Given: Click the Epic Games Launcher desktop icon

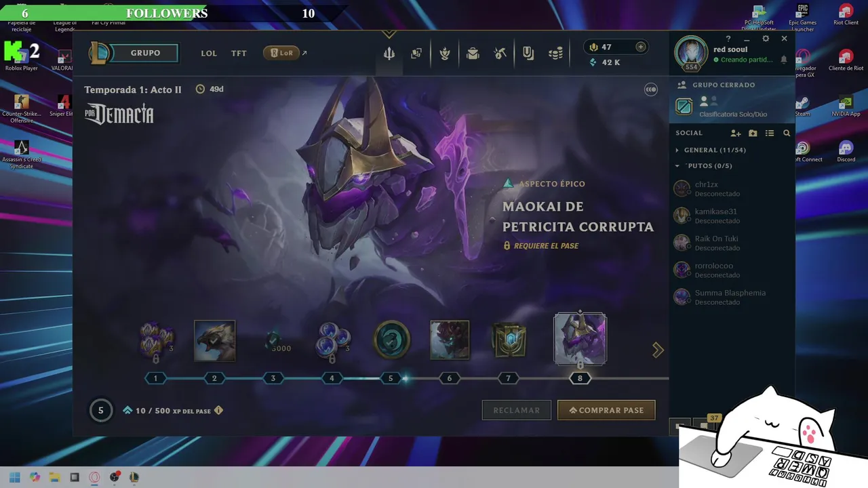Looking at the screenshot, I should tap(803, 16).
